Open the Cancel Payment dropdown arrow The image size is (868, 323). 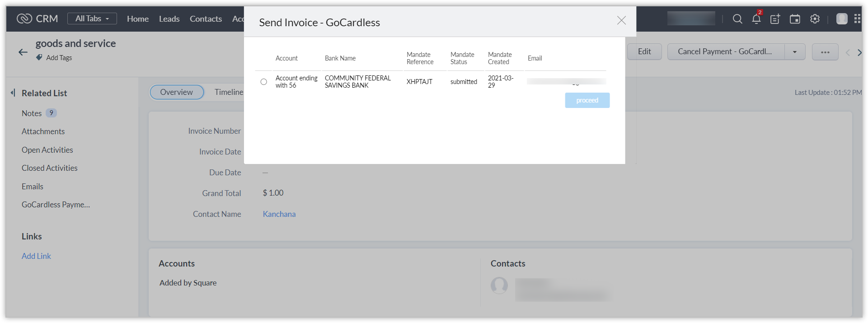click(795, 52)
